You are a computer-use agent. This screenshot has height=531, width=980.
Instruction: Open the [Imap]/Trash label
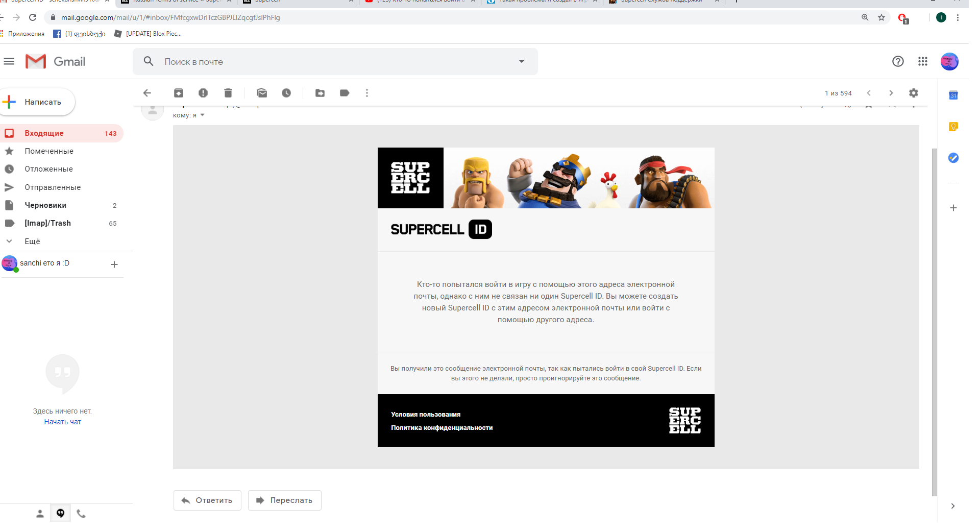click(x=61, y=223)
